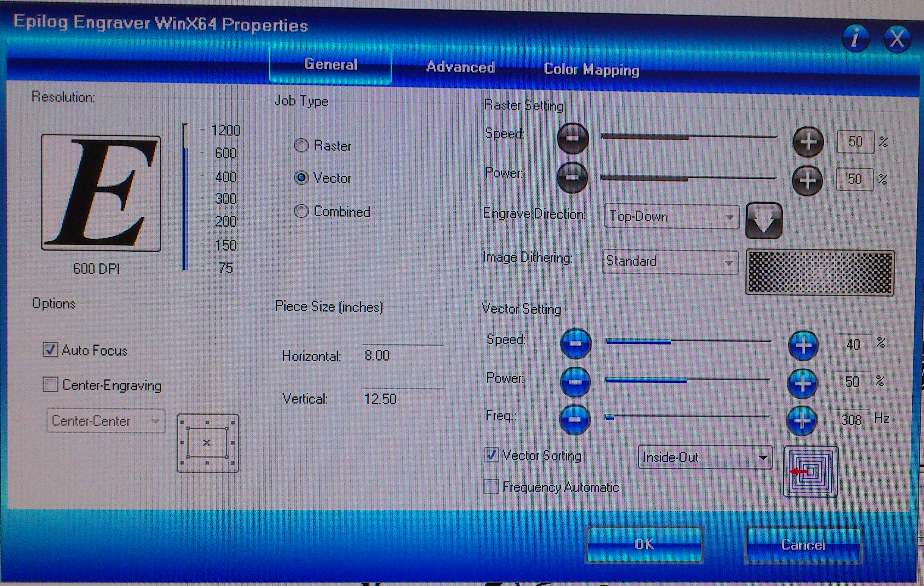
Task: Enable the Frequency Automatic checkbox
Action: pyautogui.click(x=491, y=486)
